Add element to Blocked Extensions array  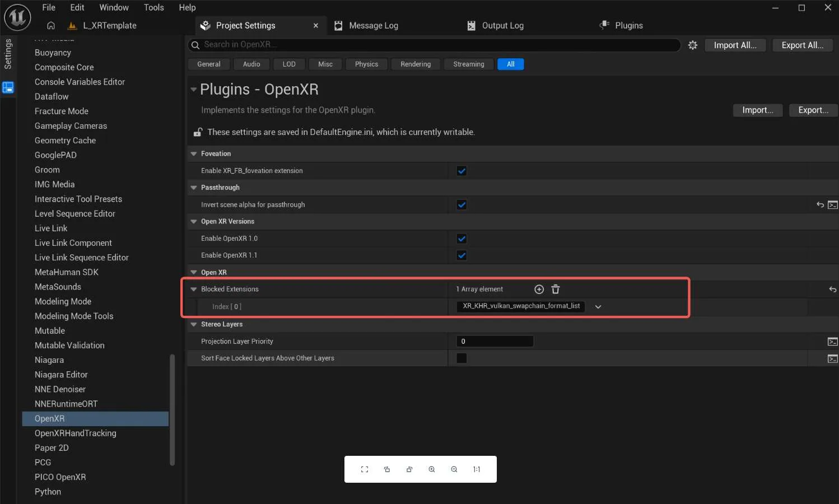pyautogui.click(x=539, y=289)
